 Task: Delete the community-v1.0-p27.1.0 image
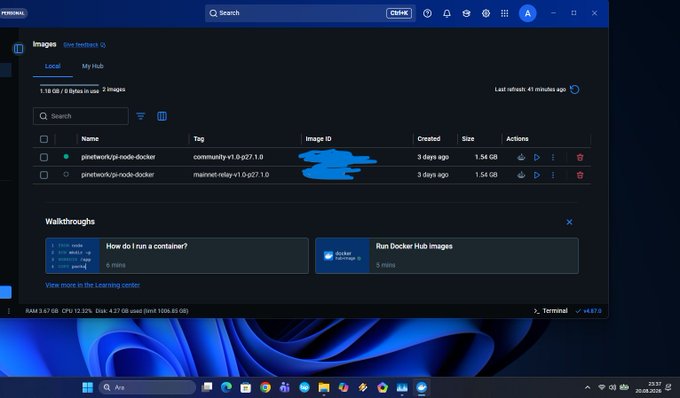click(x=580, y=157)
